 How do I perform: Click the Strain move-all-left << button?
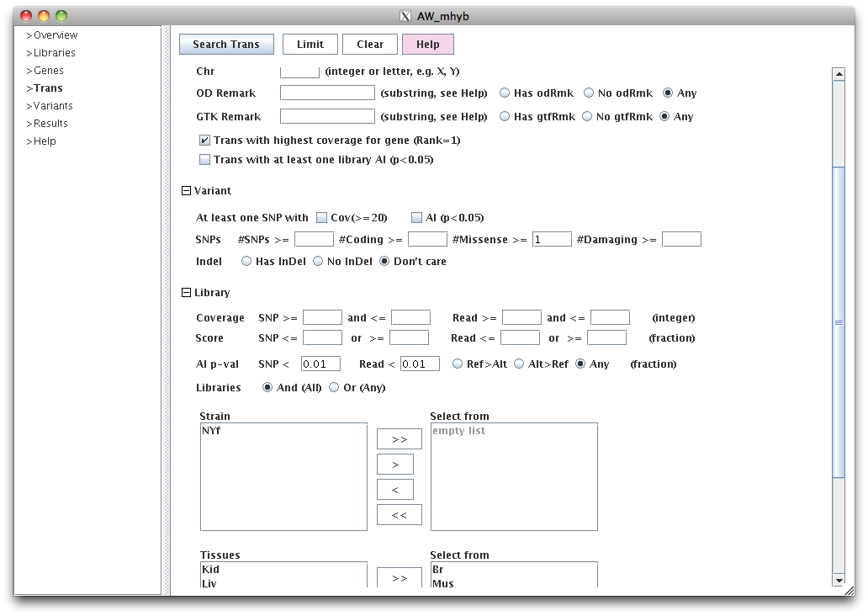pos(400,514)
